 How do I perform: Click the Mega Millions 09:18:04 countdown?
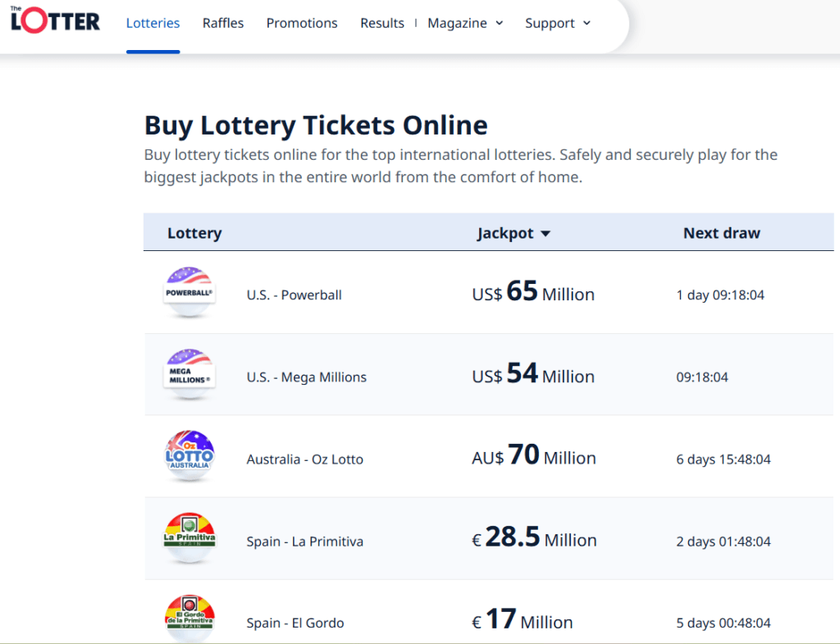(702, 377)
